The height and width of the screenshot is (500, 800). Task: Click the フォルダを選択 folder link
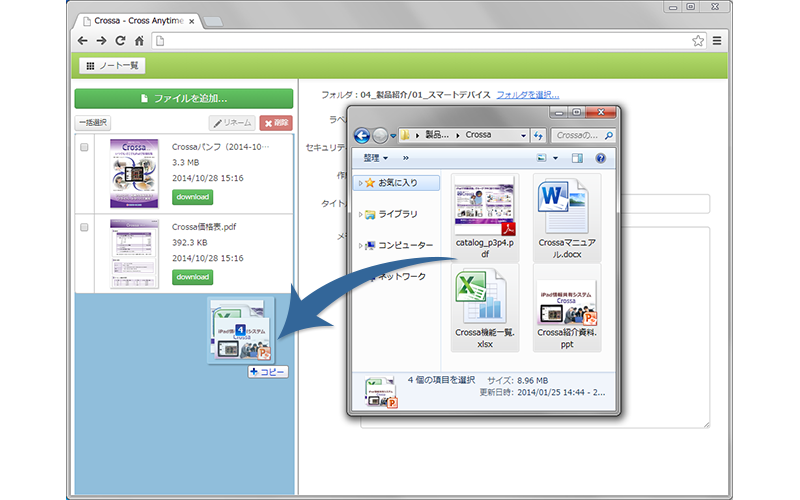(x=528, y=95)
